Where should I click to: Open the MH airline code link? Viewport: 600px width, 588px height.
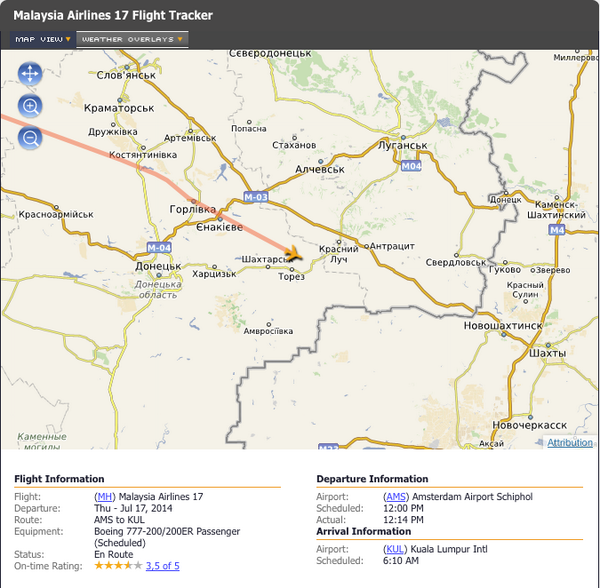tap(104, 497)
